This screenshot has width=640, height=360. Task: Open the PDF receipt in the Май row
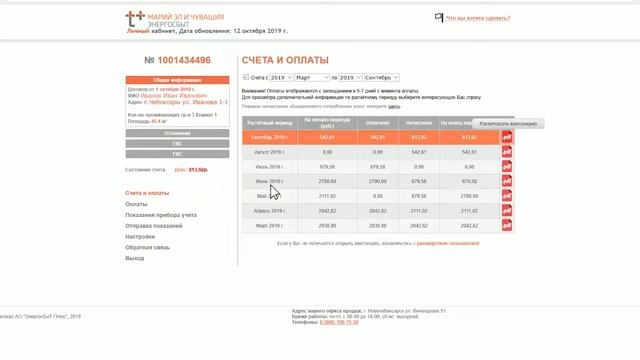click(507, 196)
